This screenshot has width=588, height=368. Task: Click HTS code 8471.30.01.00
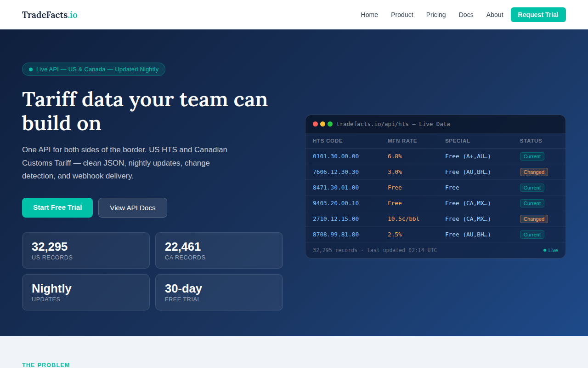tap(336, 188)
